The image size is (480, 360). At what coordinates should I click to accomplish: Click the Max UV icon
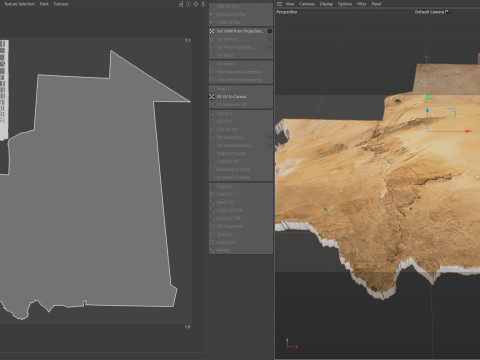pos(211,88)
